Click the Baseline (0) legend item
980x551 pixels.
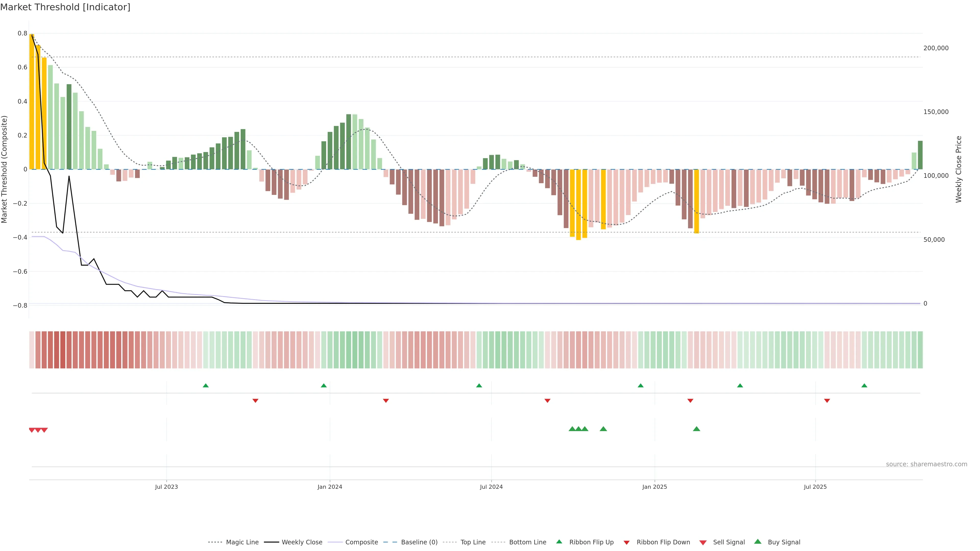coord(419,542)
